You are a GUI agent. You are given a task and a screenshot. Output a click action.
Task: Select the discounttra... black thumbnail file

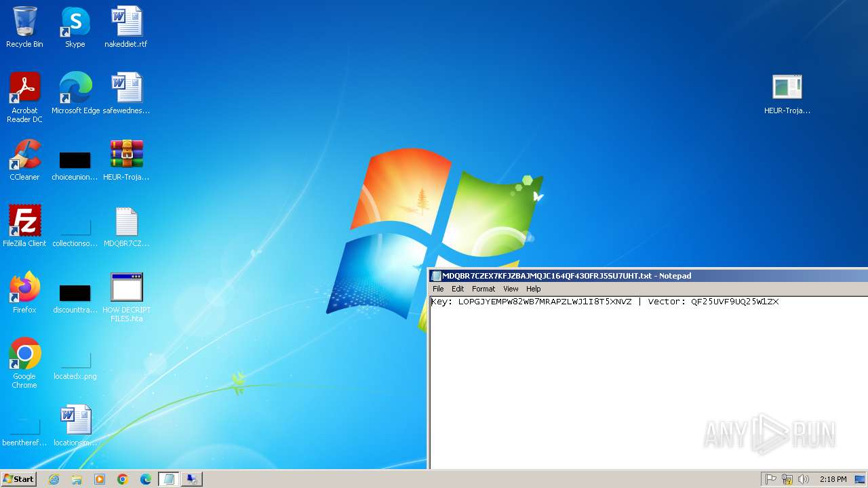(75, 299)
